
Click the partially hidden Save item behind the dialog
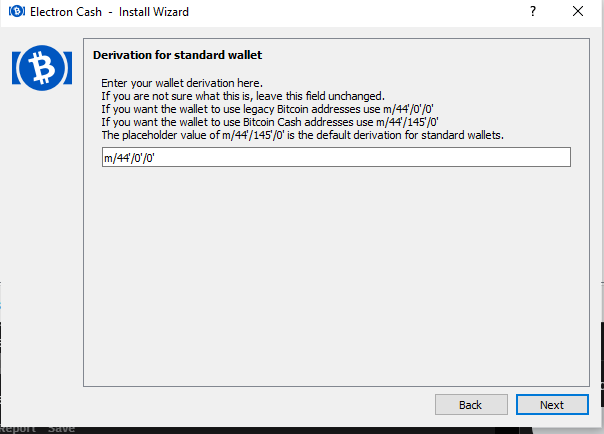[x=62, y=428]
